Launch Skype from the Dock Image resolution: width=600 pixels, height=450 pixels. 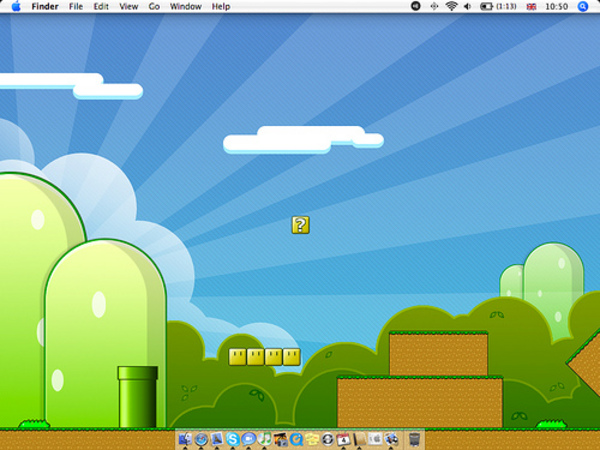pyautogui.click(x=233, y=439)
